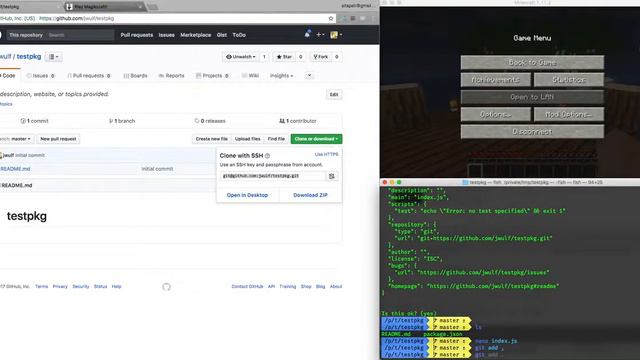Open the Reports tab
The image size is (640, 360).
tap(171, 76)
